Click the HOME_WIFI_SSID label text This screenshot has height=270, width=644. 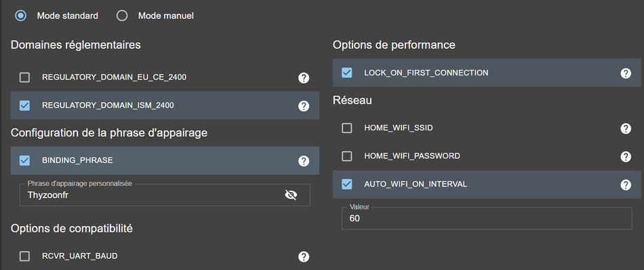click(x=399, y=128)
